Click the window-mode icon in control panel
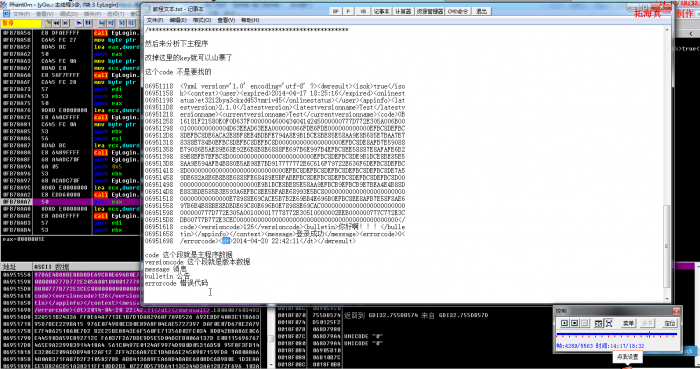 [598, 323]
